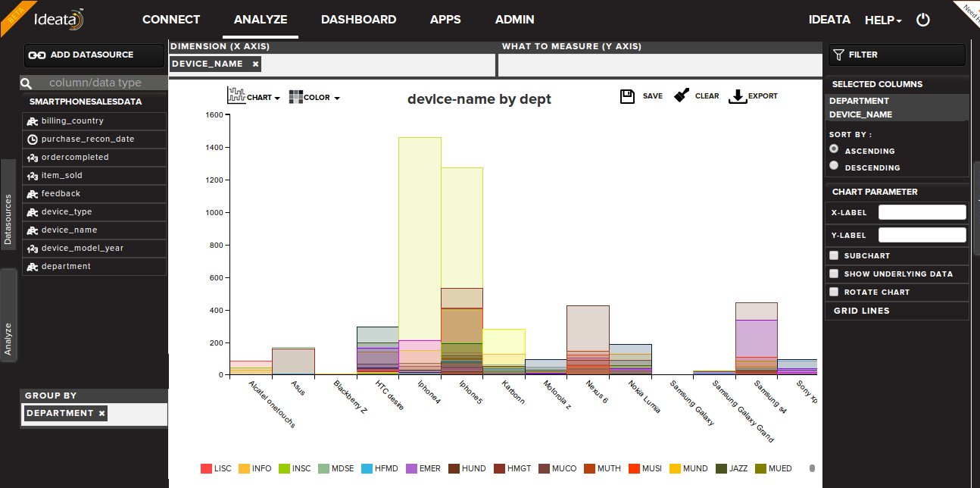This screenshot has height=488, width=980.
Task: Click the Export button label
Action: [x=763, y=96]
